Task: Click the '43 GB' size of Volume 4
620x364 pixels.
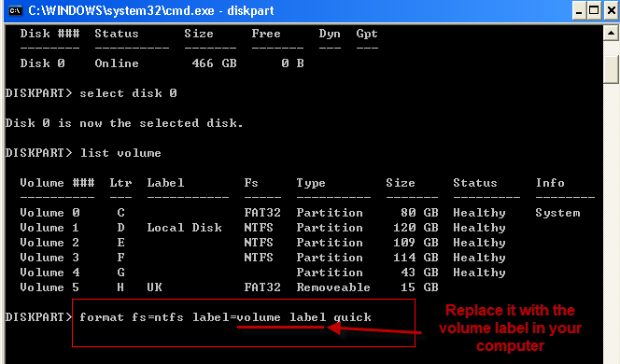Action: [419, 273]
